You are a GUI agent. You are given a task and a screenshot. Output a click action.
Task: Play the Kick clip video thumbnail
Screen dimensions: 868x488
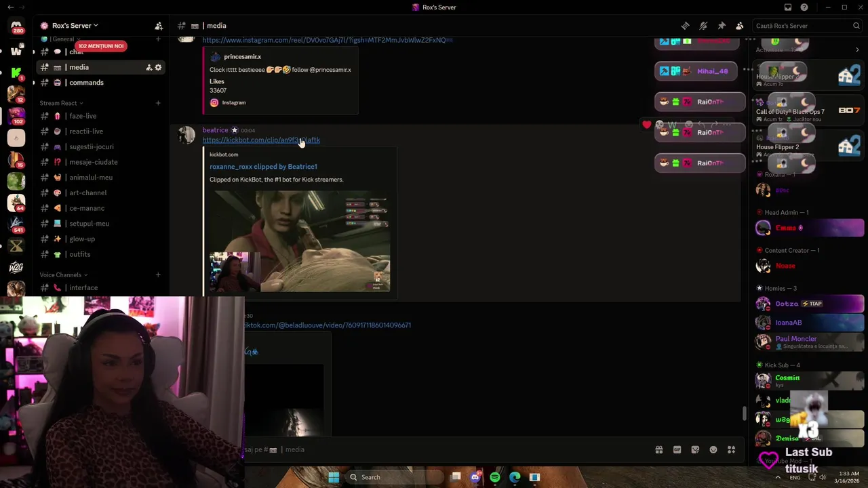point(300,241)
